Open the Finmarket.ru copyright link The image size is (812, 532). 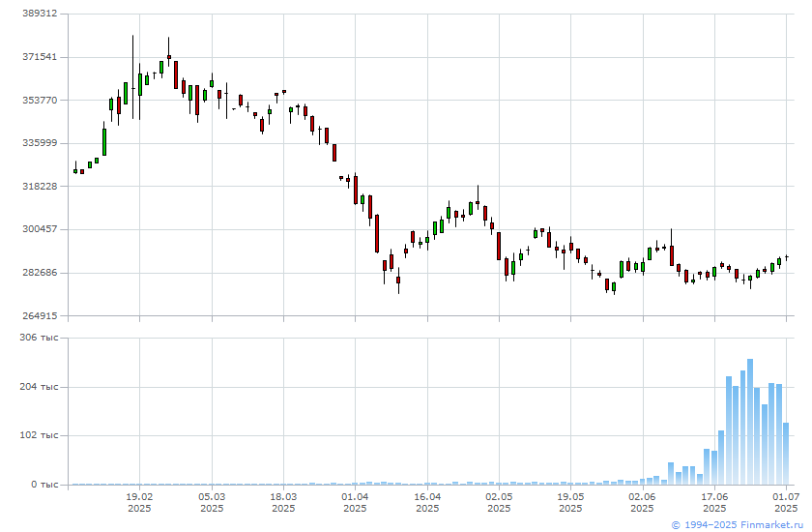[737, 525]
